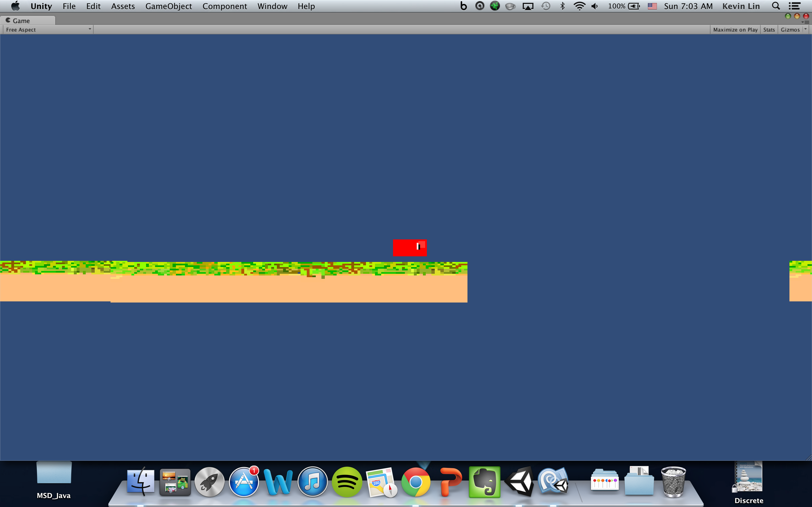
Task: Open MonoDevelop from the dock
Action: [x=553, y=482]
